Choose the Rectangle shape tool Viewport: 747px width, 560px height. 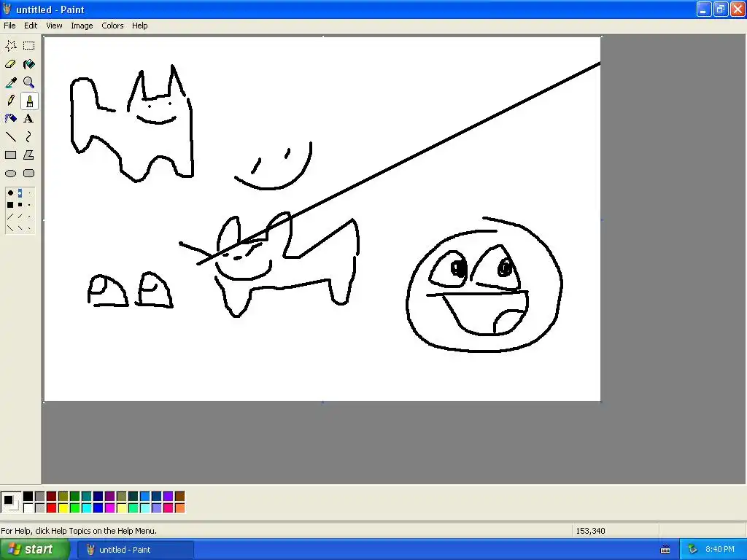10,155
